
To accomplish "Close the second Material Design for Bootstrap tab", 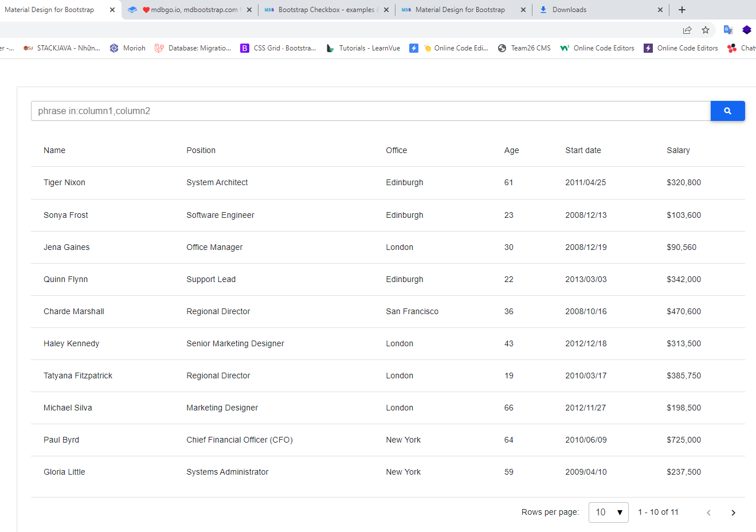I will (x=523, y=10).
